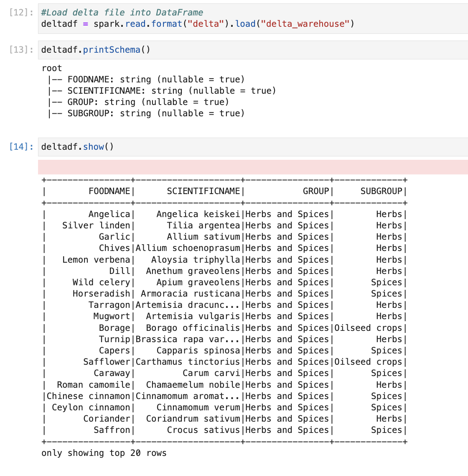
Task: Click the "delta_warehouse" string in the code
Action: click(305, 24)
